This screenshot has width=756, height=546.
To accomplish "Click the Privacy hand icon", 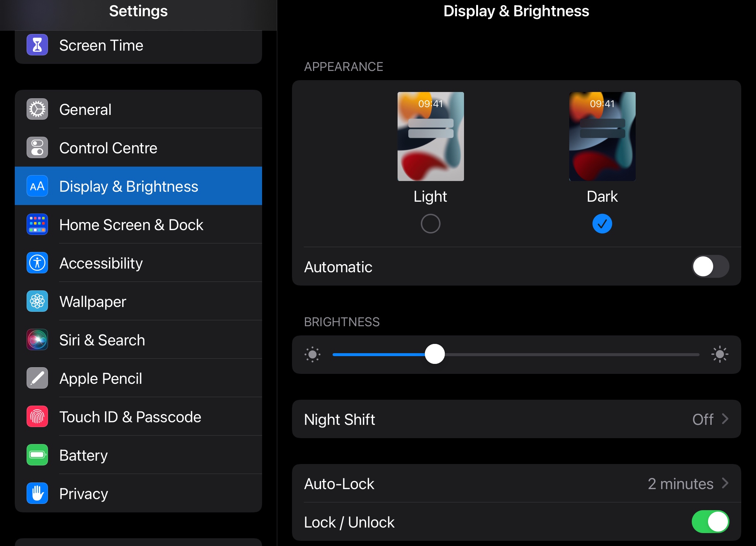I will tap(37, 494).
